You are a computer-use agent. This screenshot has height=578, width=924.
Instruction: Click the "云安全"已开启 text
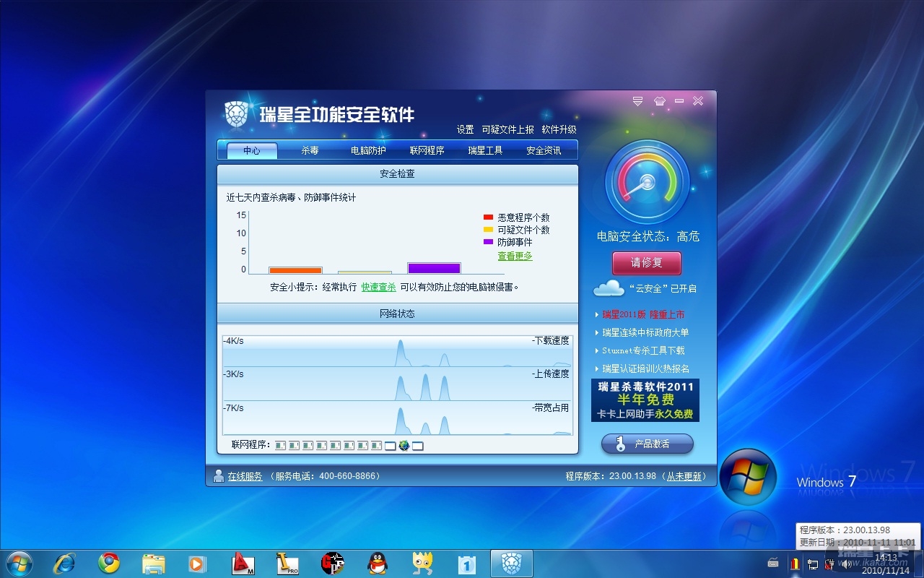663,288
